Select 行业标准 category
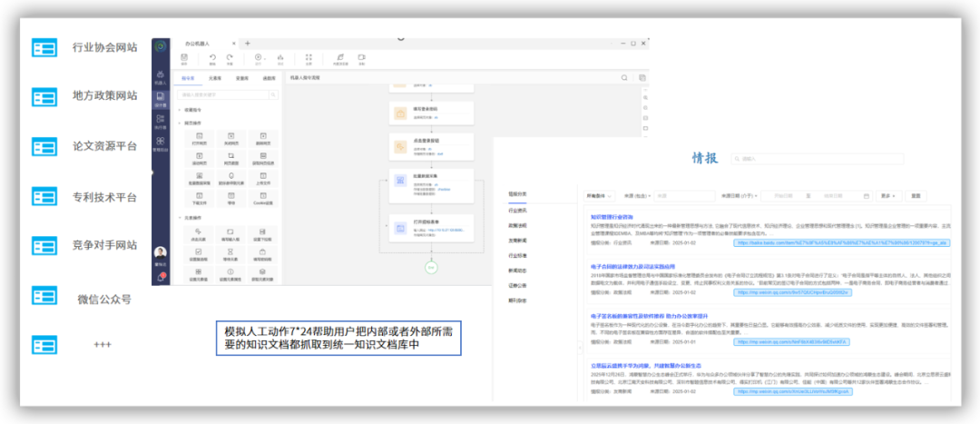Image resolution: width=980 pixels, height=424 pixels. [517, 255]
